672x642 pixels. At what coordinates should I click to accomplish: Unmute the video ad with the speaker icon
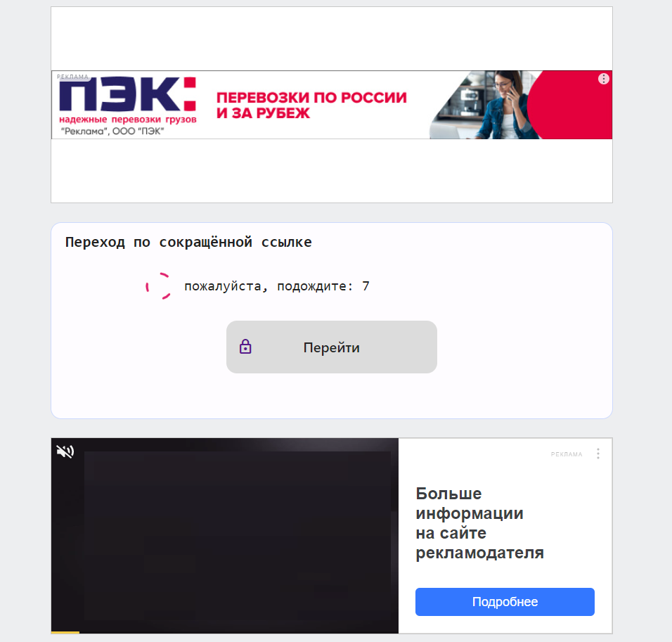pyautogui.click(x=65, y=451)
